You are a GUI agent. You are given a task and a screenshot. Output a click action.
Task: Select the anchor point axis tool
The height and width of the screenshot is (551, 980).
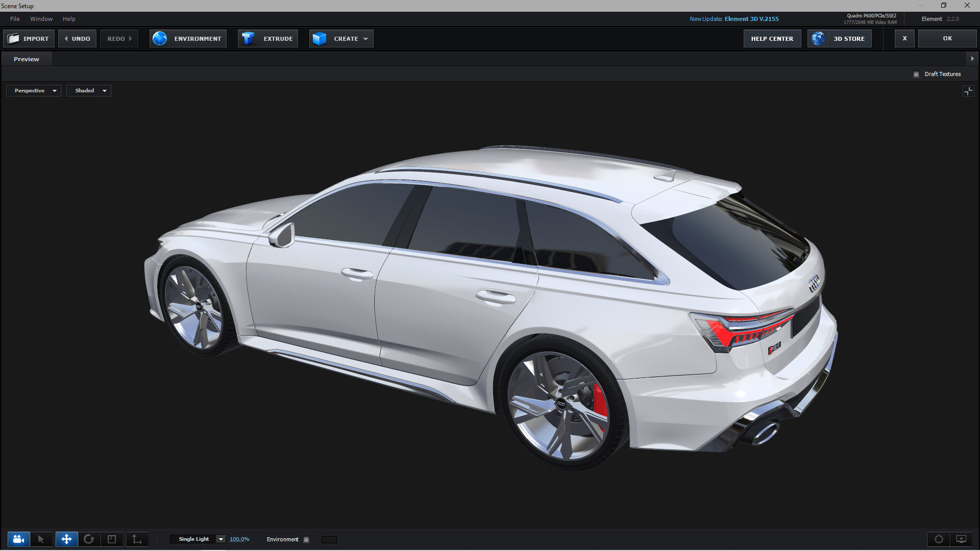coord(137,539)
